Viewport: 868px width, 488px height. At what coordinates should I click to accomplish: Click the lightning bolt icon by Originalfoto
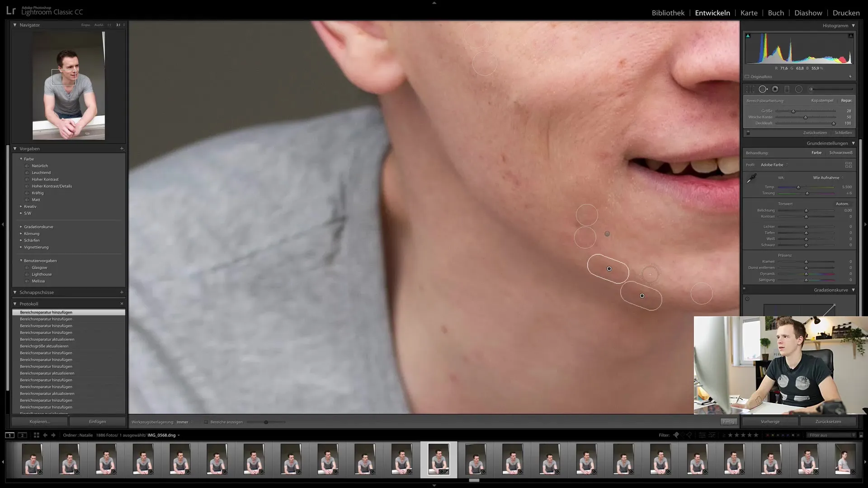tap(850, 76)
